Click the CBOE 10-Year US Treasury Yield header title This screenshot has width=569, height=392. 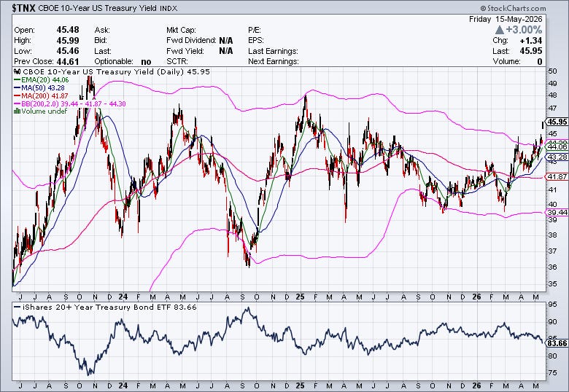(97, 8)
